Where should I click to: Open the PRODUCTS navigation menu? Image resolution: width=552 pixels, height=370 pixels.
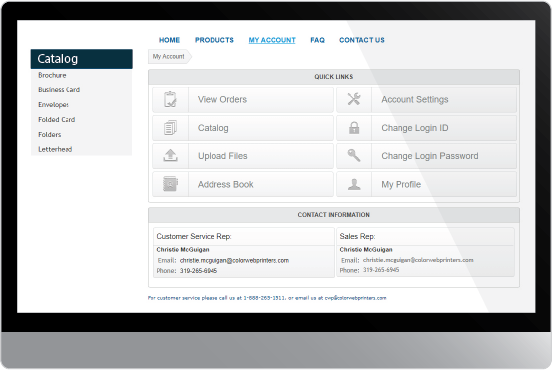pyautogui.click(x=214, y=40)
